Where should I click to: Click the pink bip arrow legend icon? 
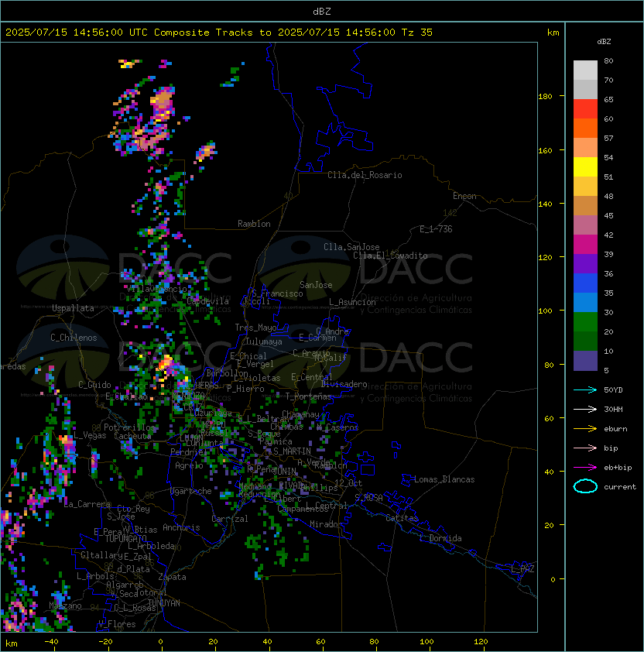tap(585, 448)
